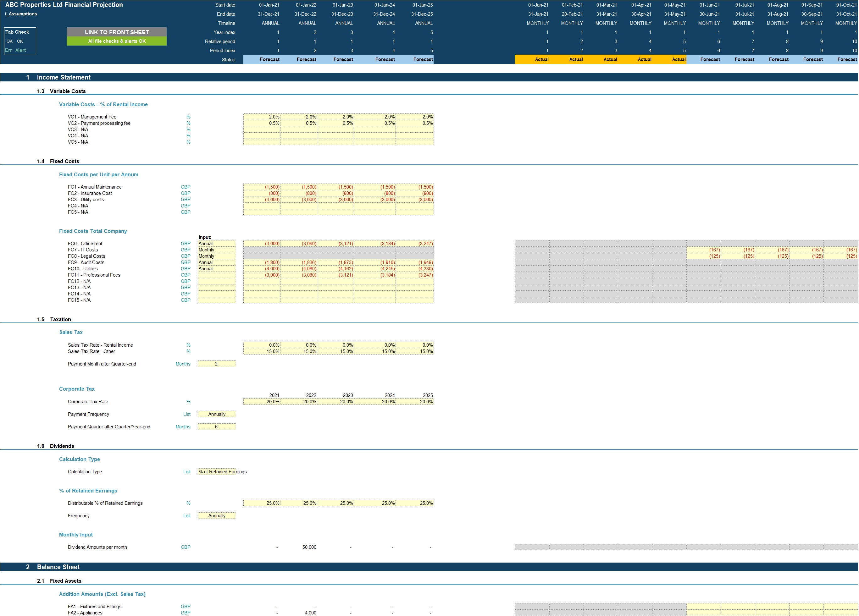Select FA2 Appliances 4,000 value
859x616 pixels.
coord(310,613)
